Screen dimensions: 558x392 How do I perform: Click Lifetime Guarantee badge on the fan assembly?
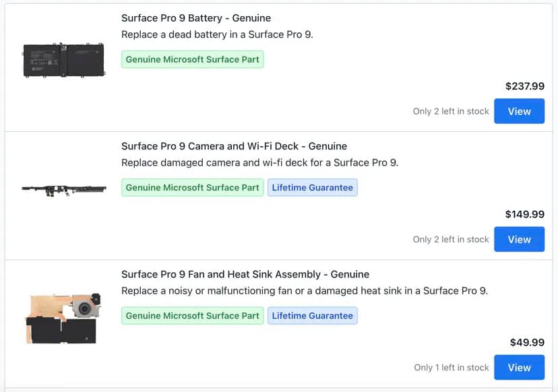[313, 315]
